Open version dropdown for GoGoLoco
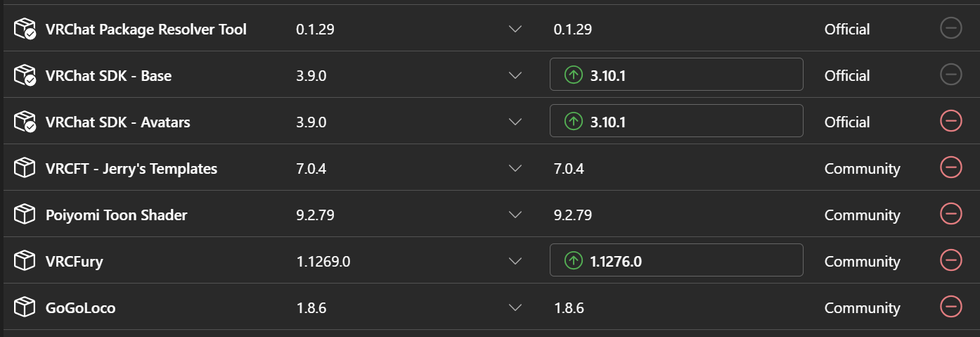Viewport: 980px width, 337px height. (x=515, y=307)
